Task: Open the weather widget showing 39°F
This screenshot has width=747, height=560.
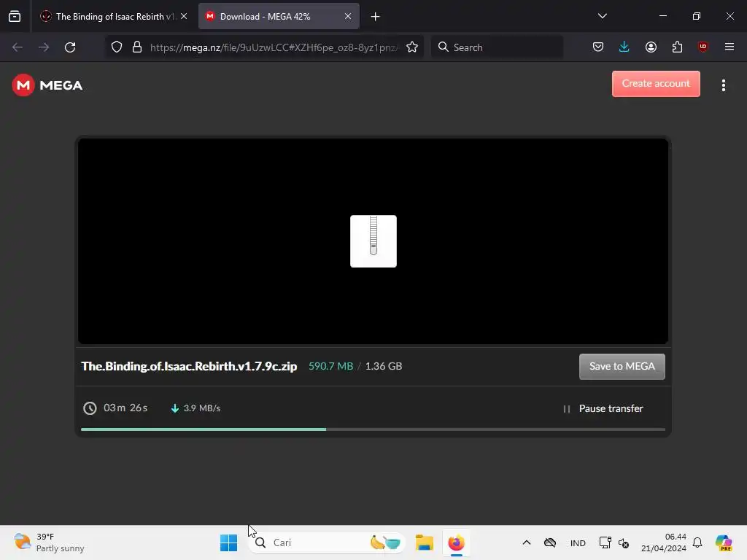Action: 49,542
